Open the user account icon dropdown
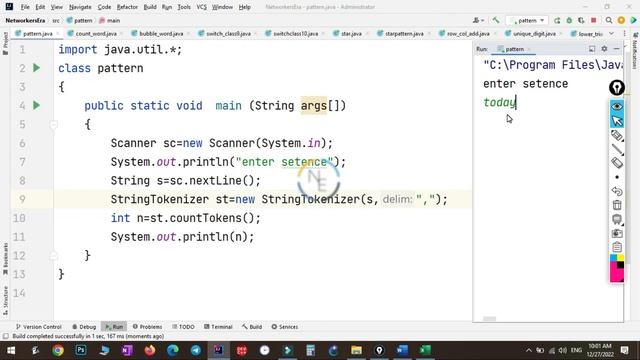The width and height of the screenshot is (640, 360). click(478, 20)
